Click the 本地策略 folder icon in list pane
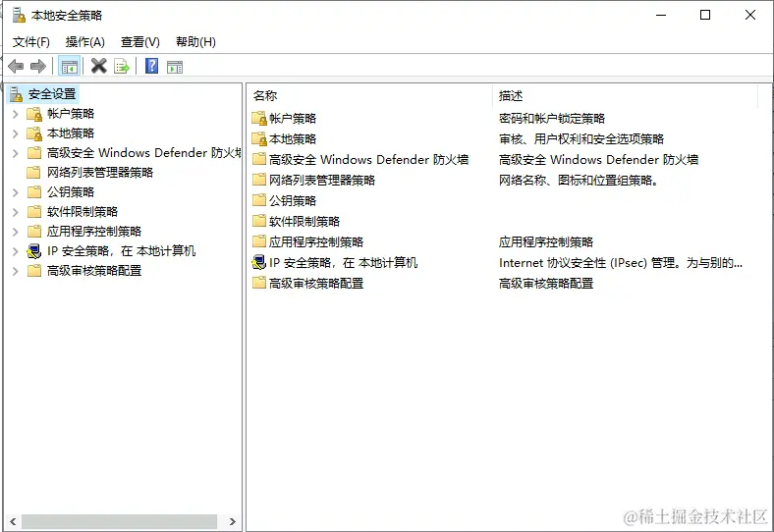This screenshot has width=774, height=532. coord(259,139)
